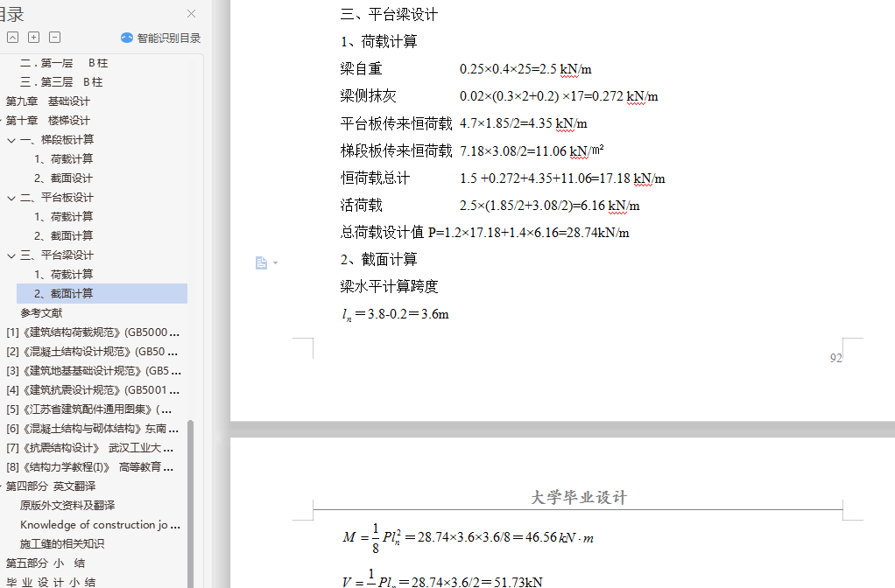895x588 pixels.
Task: Click formula ln=3.8-0.2=3.6m
Action: [x=395, y=314]
